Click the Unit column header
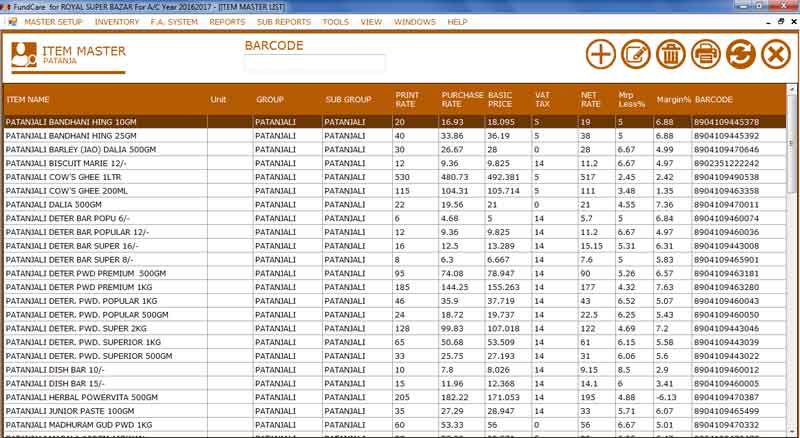800x438 pixels. tap(218, 100)
